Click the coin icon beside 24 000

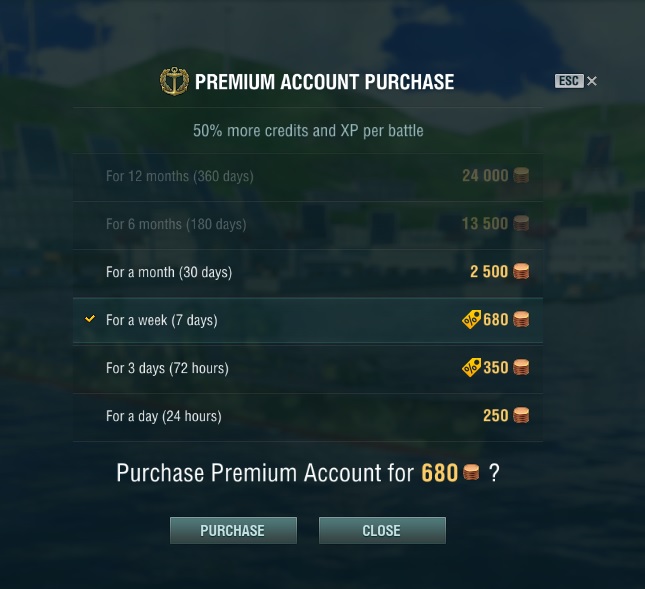521,176
